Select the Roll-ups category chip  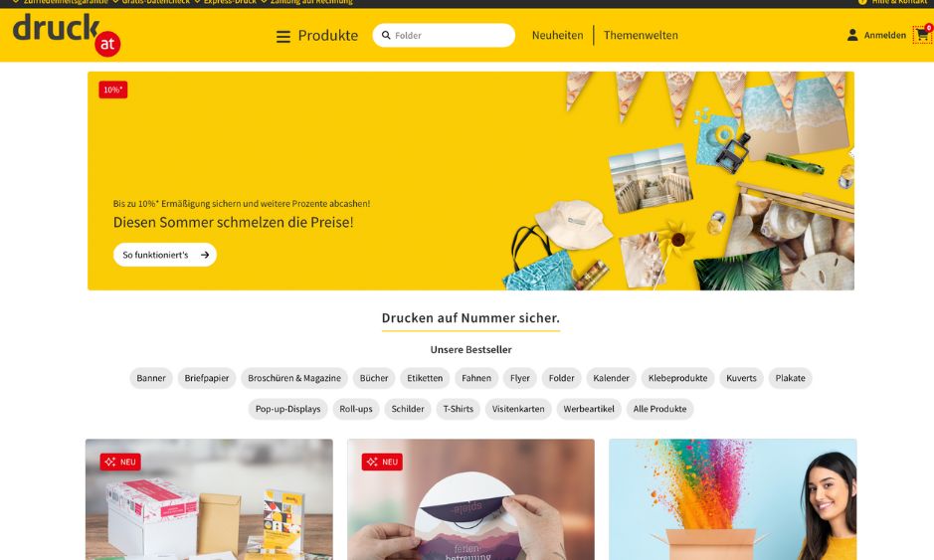point(356,409)
